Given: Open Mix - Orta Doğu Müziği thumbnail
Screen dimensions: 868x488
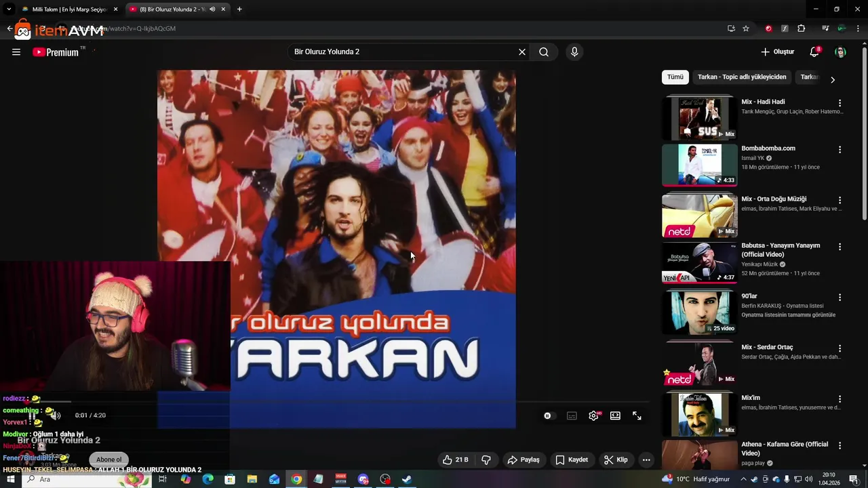Looking at the screenshot, I should pos(699,216).
